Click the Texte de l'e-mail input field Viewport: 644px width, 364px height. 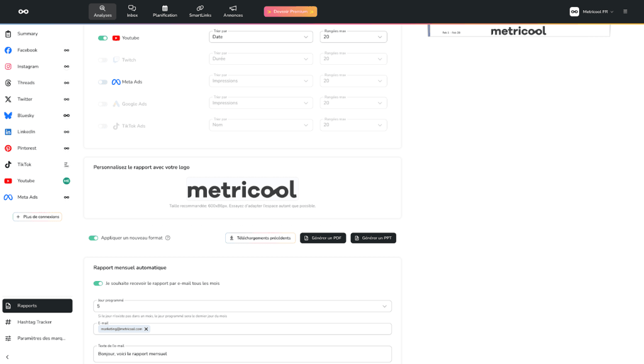click(x=242, y=354)
